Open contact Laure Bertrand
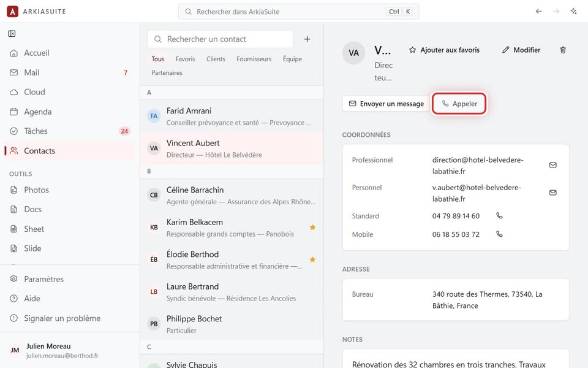 click(x=232, y=292)
